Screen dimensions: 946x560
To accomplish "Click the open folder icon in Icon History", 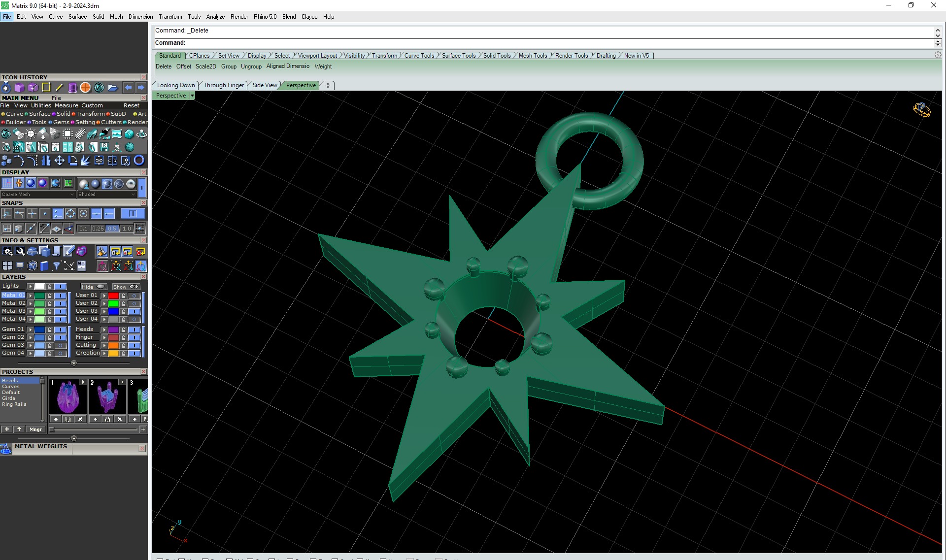I will [113, 88].
